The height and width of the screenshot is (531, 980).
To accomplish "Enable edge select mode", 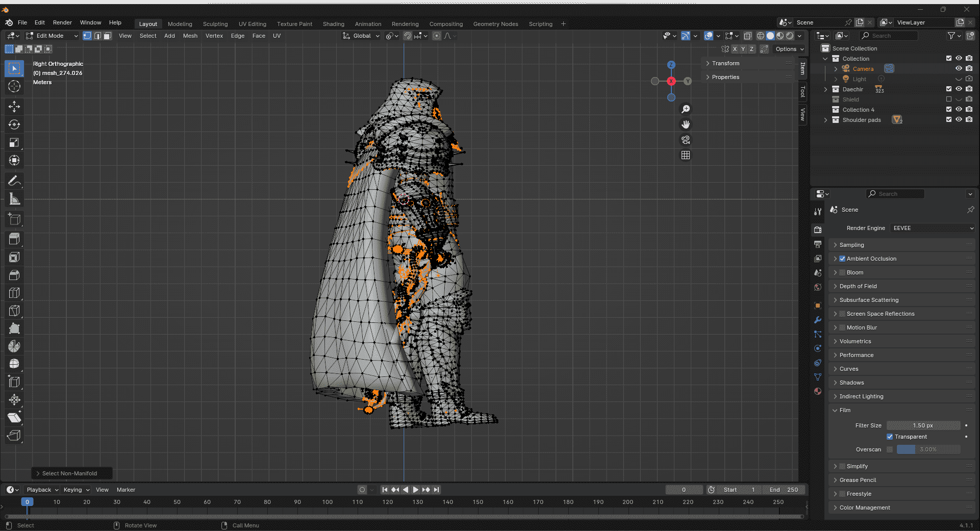I will pyautogui.click(x=97, y=36).
